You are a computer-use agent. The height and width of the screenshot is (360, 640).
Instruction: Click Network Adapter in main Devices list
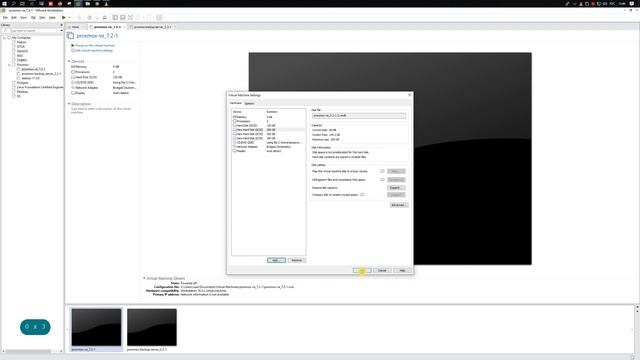(103, 88)
